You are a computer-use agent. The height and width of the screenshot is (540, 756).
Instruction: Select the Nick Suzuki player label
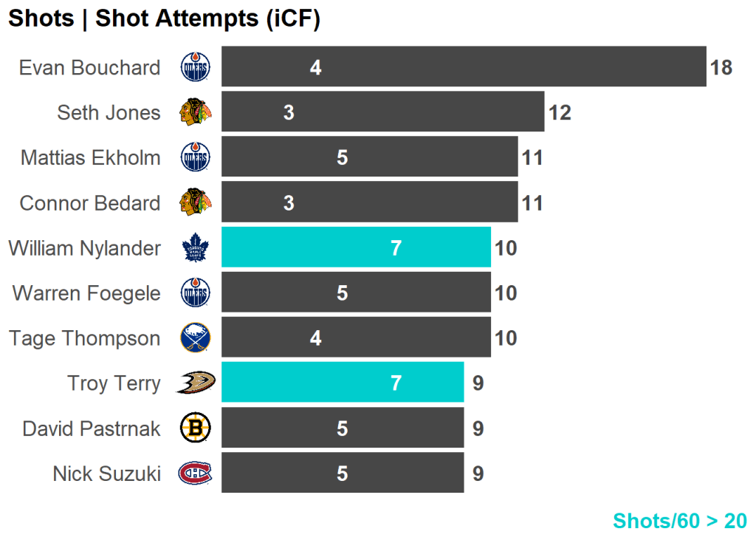(x=106, y=474)
